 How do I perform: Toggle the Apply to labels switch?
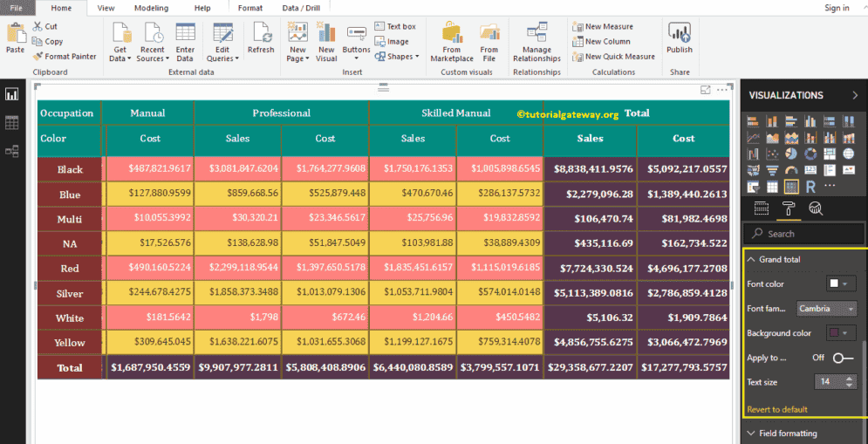point(842,358)
